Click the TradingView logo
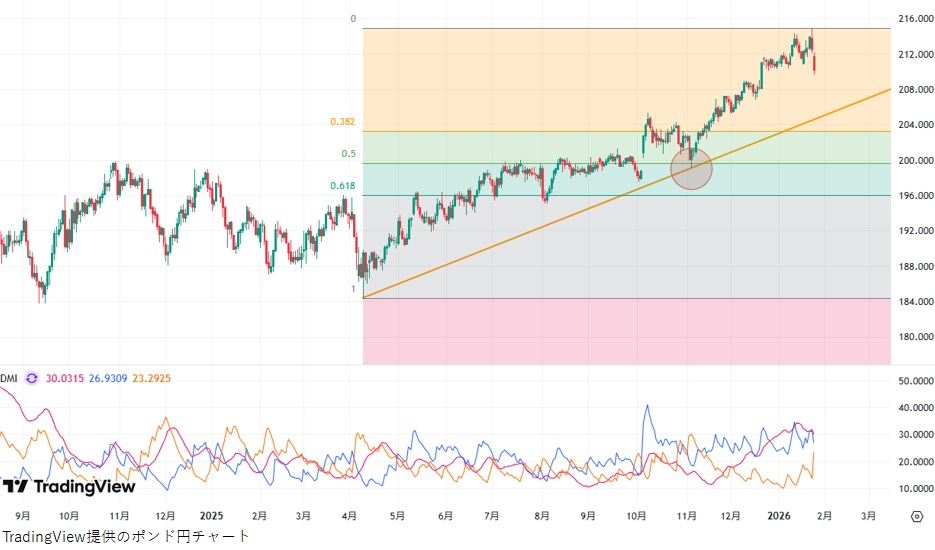 [x=68, y=487]
